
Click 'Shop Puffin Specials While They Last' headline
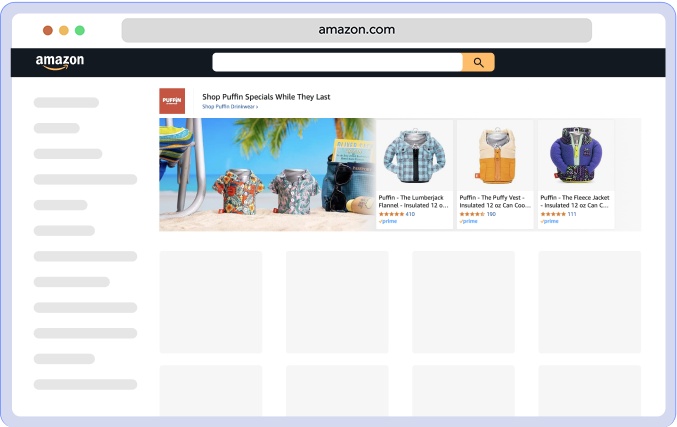pyautogui.click(x=266, y=97)
